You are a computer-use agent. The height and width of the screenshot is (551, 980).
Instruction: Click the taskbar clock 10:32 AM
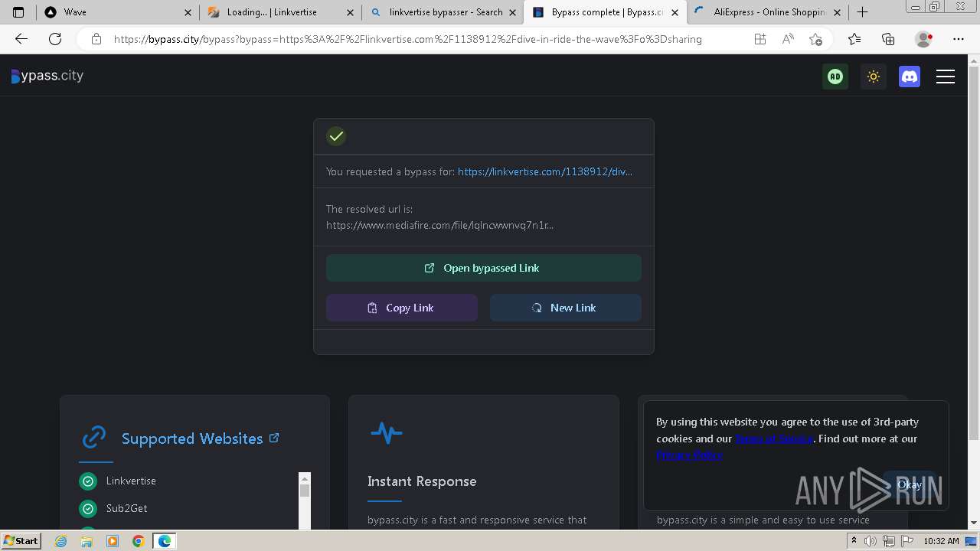tap(941, 541)
